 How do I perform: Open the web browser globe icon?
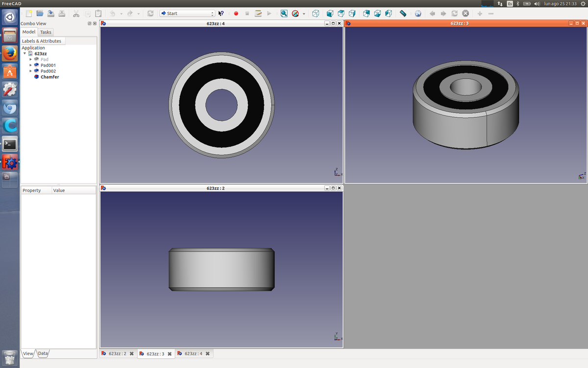pos(417,13)
